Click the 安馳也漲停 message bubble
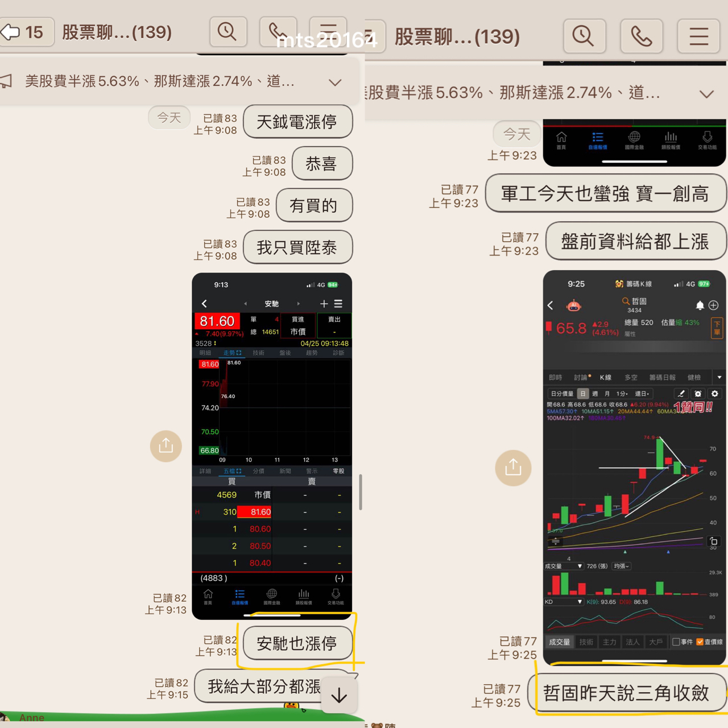728x728 pixels. (297, 643)
